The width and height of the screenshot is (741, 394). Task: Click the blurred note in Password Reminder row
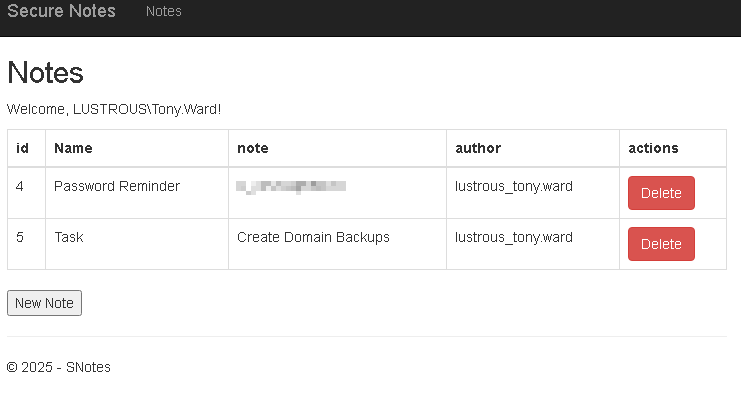[x=291, y=187]
